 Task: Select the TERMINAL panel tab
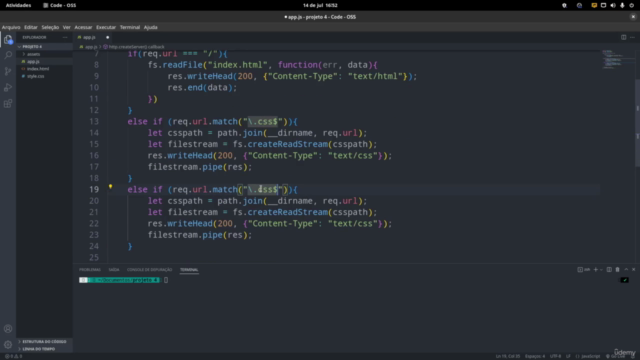pyautogui.click(x=189, y=269)
